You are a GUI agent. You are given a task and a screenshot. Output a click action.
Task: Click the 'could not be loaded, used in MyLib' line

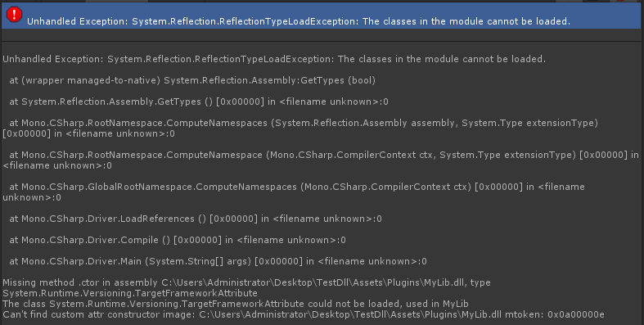[236, 304]
